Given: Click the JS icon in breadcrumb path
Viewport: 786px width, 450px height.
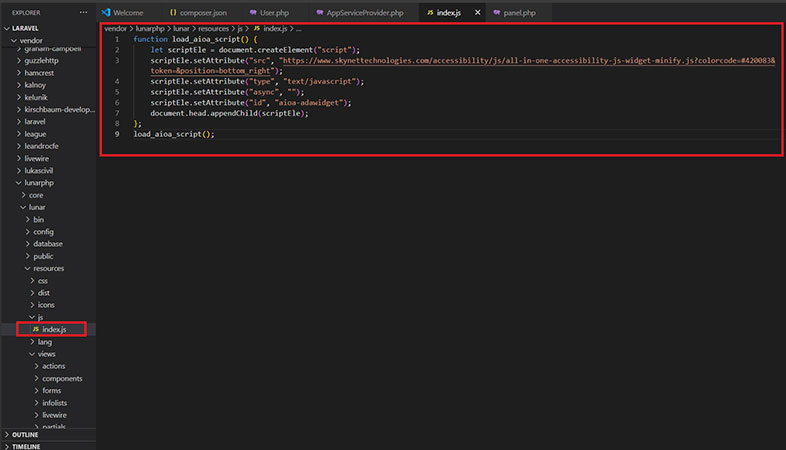Looking at the screenshot, I should (x=256, y=28).
